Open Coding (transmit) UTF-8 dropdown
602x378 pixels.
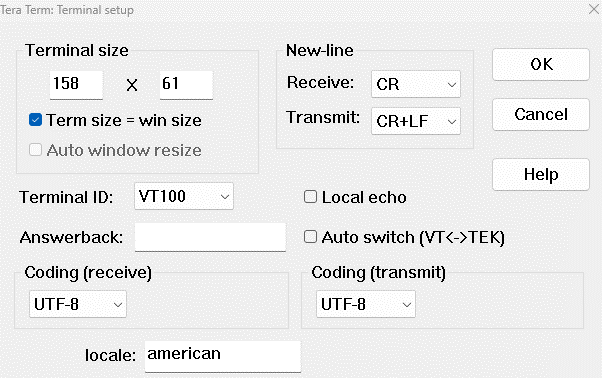(366, 304)
